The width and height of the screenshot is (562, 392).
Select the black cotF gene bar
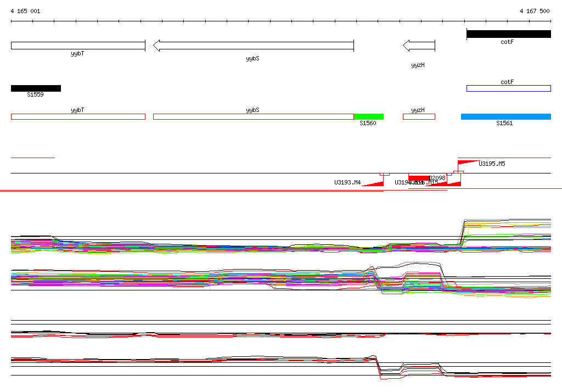(508, 34)
